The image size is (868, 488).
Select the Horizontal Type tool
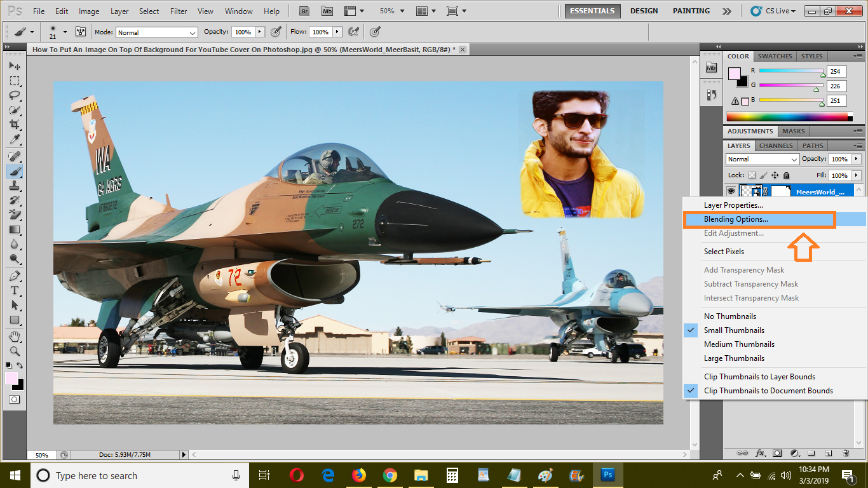(15, 291)
